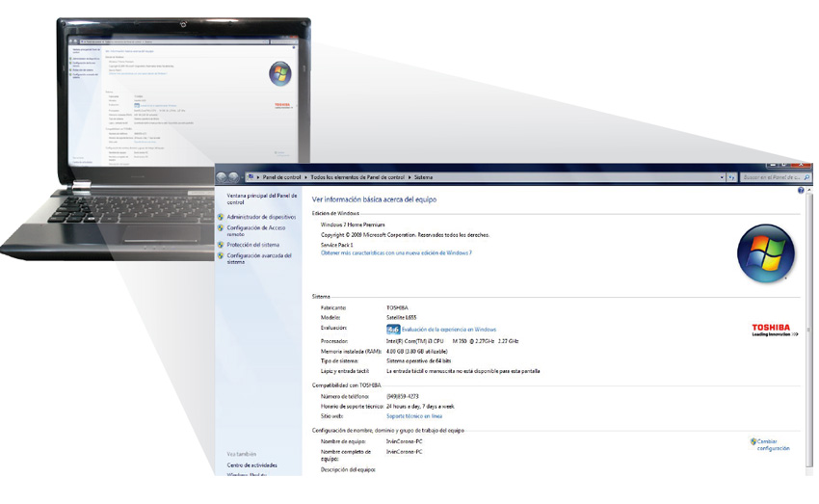Click IrvinCorona-PC beside Nombre completo de equipo
The width and height of the screenshot is (819, 504).
point(405,452)
